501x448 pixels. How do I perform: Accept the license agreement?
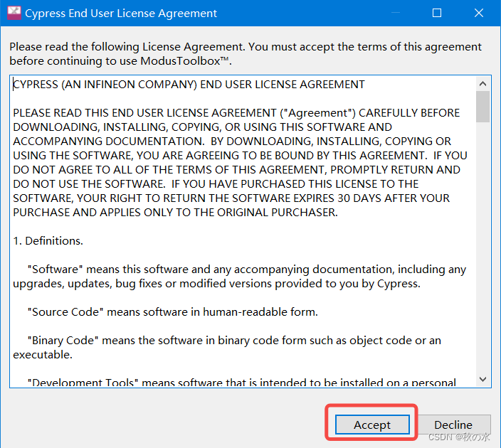coord(372,425)
